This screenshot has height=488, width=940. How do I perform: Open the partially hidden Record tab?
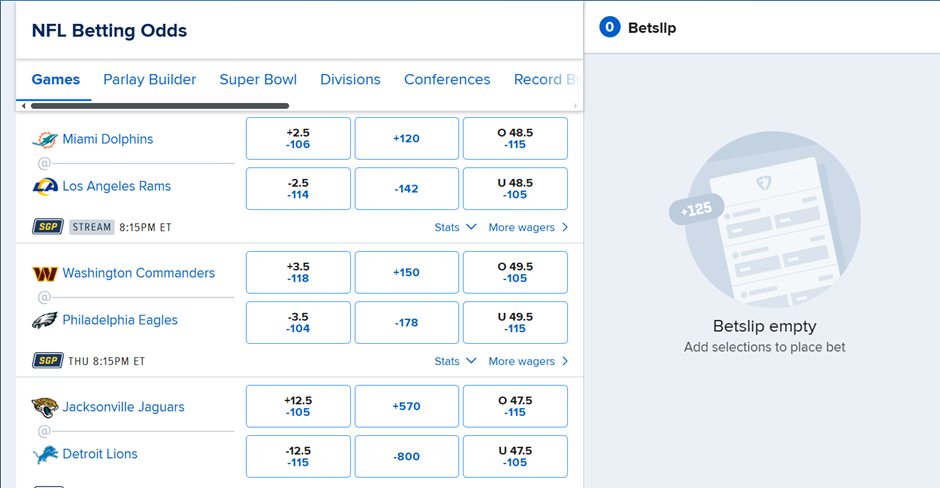click(546, 79)
